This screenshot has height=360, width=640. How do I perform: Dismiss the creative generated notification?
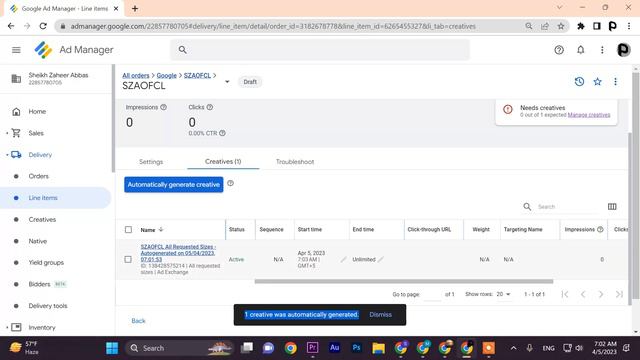pos(380,315)
